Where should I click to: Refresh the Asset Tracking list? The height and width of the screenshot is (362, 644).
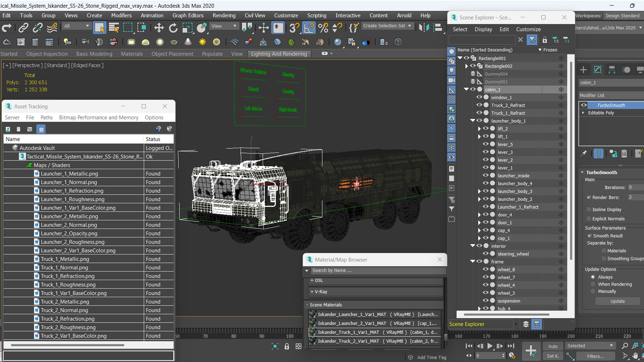8,129
